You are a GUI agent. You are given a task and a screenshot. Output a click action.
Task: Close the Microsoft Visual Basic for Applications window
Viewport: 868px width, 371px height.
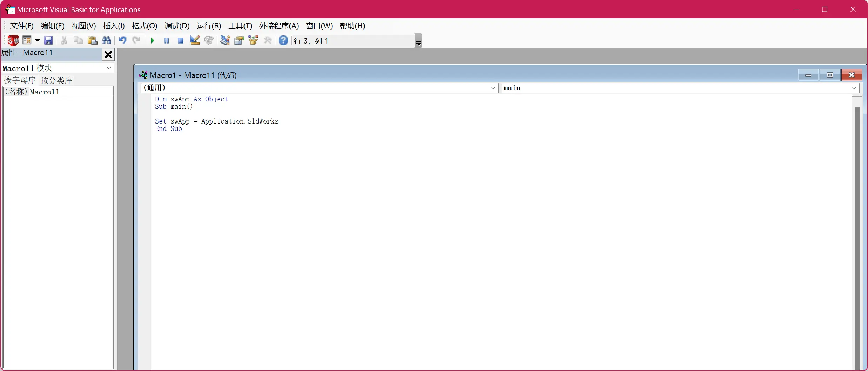pyautogui.click(x=853, y=9)
